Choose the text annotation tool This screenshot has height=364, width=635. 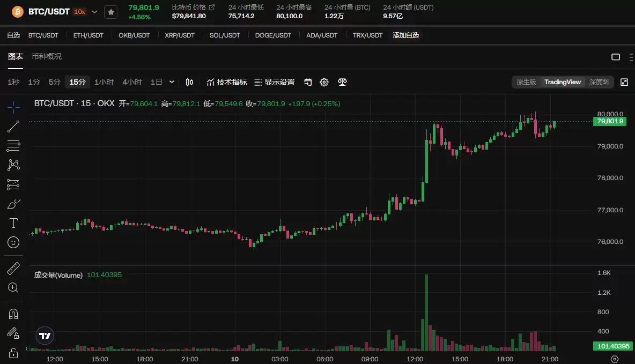click(13, 223)
